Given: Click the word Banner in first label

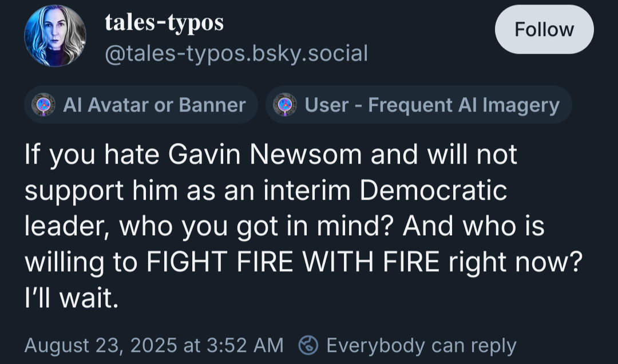Looking at the screenshot, I should [x=212, y=105].
